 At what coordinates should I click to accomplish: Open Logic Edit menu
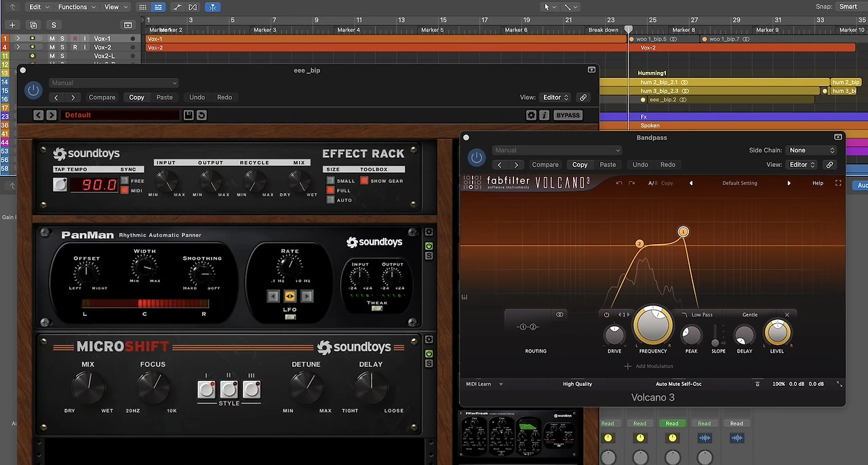pyautogui.click(x=38, y=7)
